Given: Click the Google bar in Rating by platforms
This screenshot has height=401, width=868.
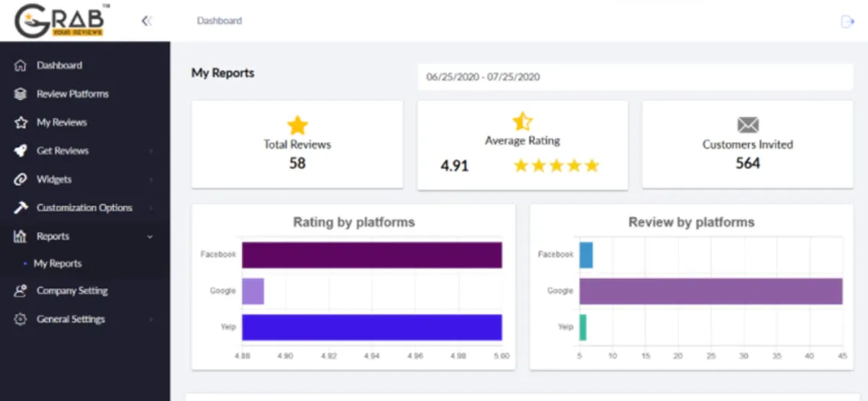Looking at the screenshot, I should point(253,291).
